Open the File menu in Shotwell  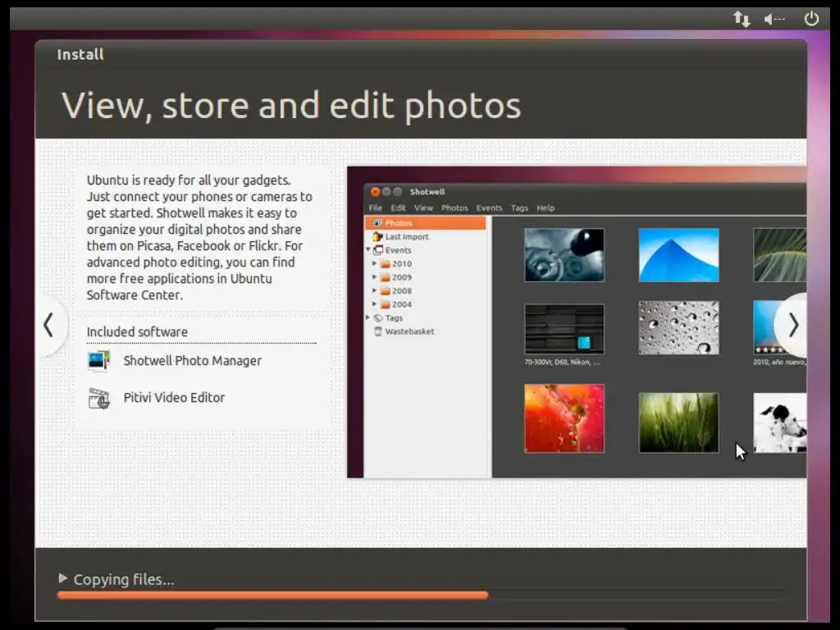tap(376, 208)
